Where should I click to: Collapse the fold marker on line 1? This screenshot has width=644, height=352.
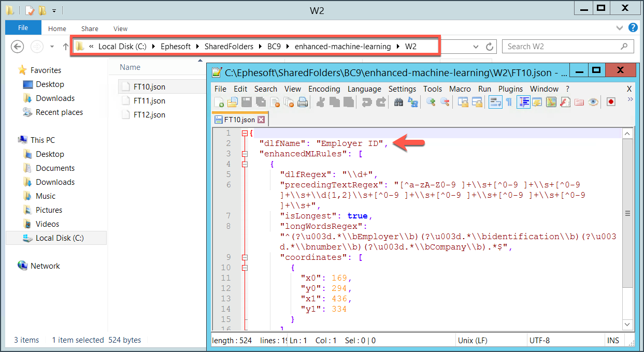(245, 133)
